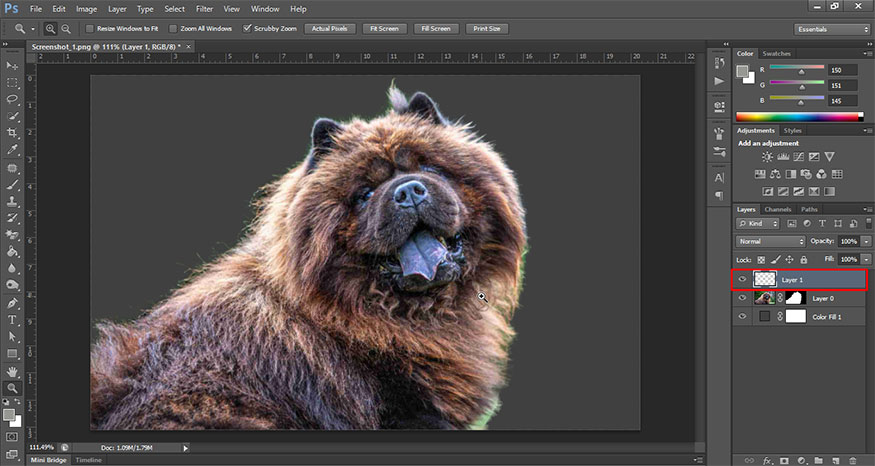Open the Filter menu

click(204, 9)
